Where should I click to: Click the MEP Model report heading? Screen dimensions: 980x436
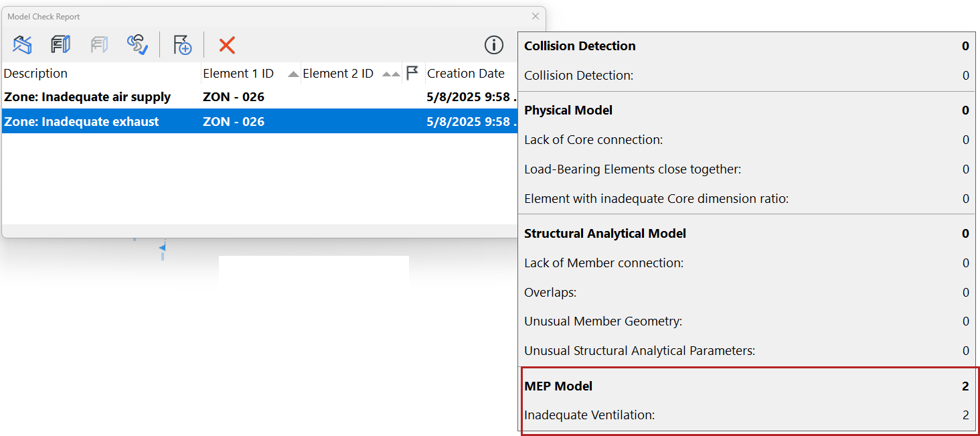[x=558, y=386]
